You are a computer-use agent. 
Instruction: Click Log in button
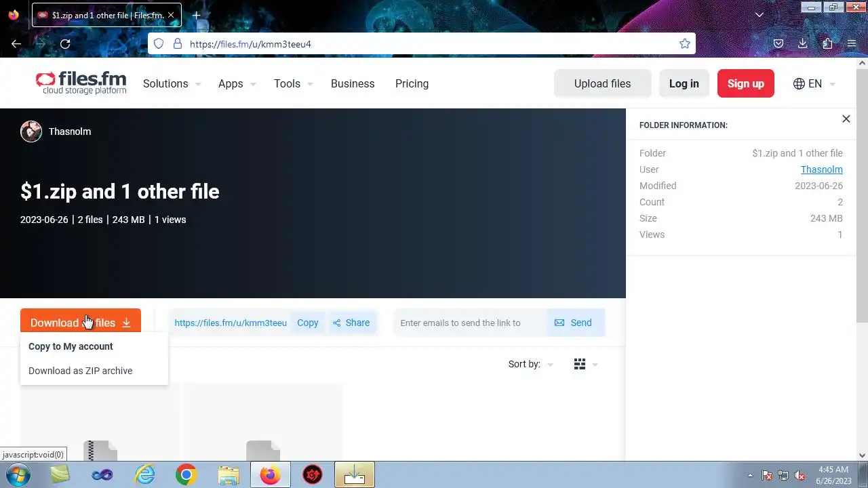684,83
